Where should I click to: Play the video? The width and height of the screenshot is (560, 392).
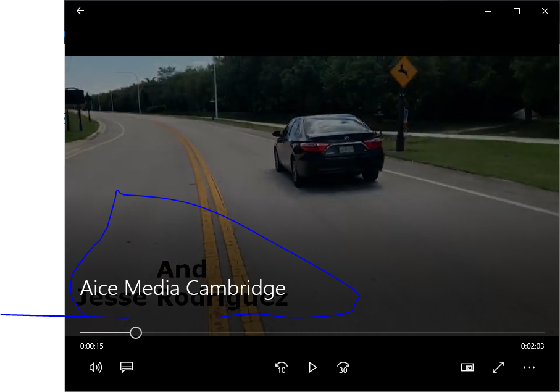(x=312, y=367)
